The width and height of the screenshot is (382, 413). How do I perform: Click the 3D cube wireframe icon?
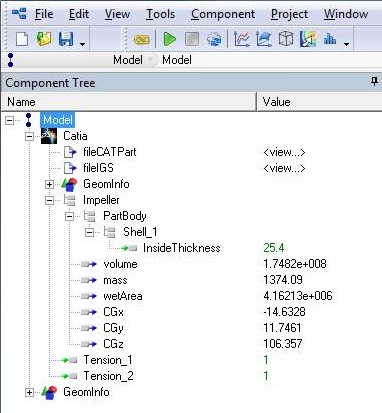click(x=286, y=39)
